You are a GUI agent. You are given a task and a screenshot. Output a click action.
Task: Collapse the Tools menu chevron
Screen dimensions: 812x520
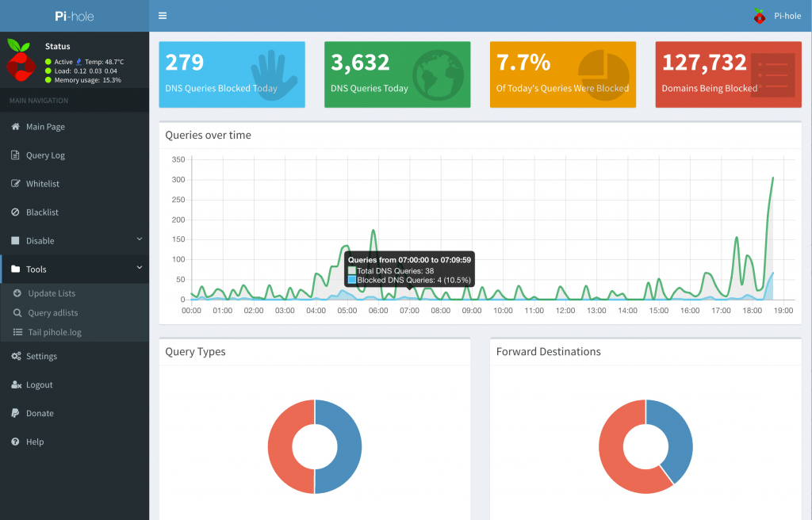coord(139,268)
